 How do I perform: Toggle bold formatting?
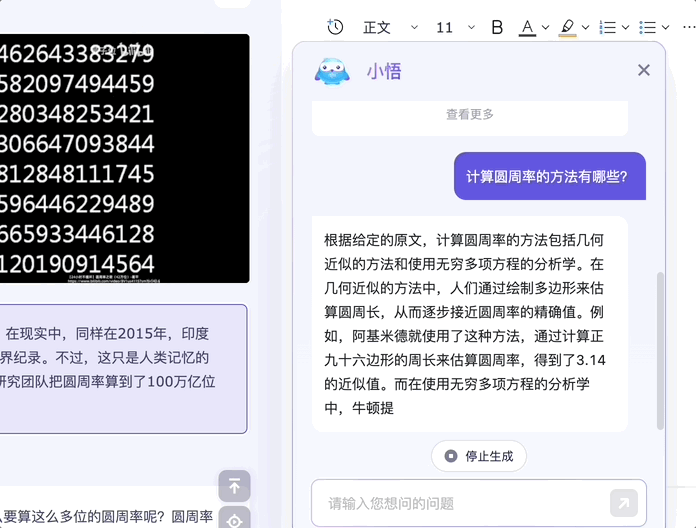click(497, 28)
